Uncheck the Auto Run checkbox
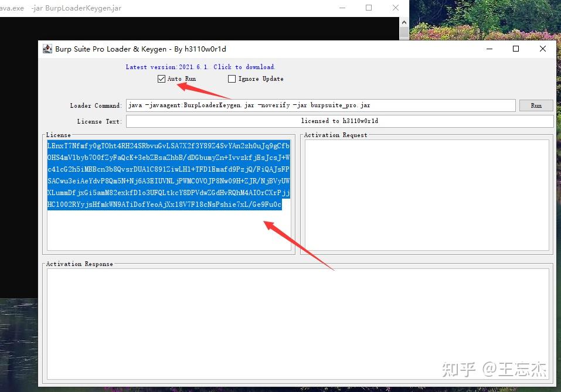 [x=161, y=79]
